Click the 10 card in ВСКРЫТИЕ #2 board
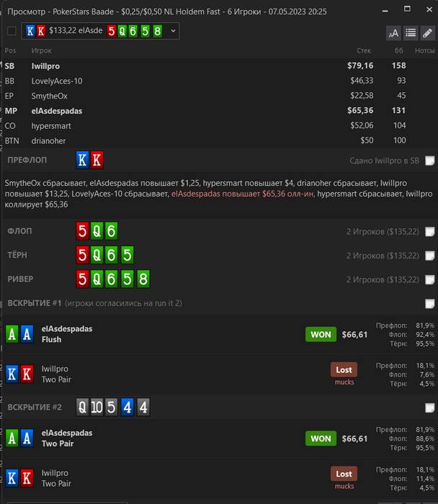Viewport: 438px width, 504px height. point(97,408)
